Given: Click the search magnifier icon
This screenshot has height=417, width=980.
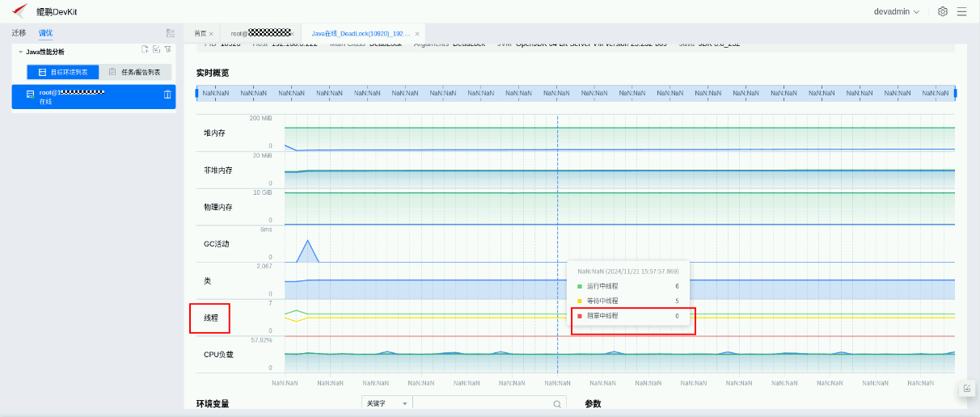Looking at the screenshot, I should click(557, 404).
